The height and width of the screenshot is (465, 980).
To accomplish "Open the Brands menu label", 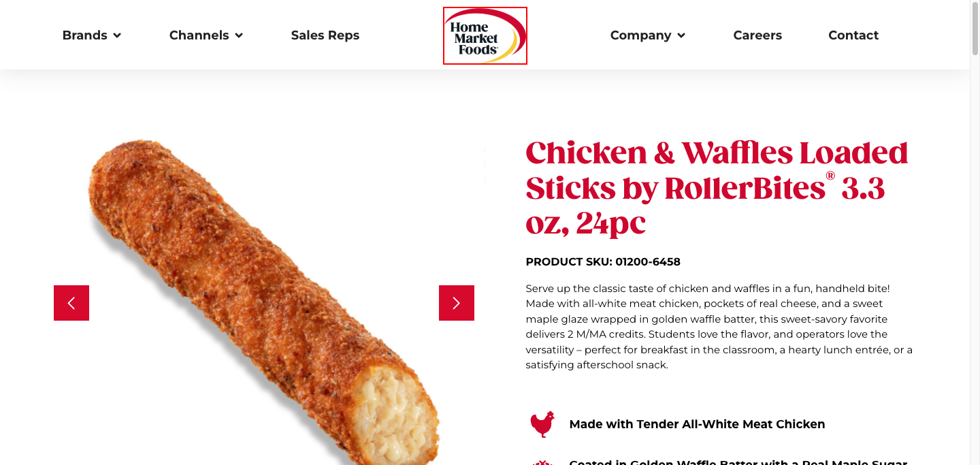I will 85,35.
